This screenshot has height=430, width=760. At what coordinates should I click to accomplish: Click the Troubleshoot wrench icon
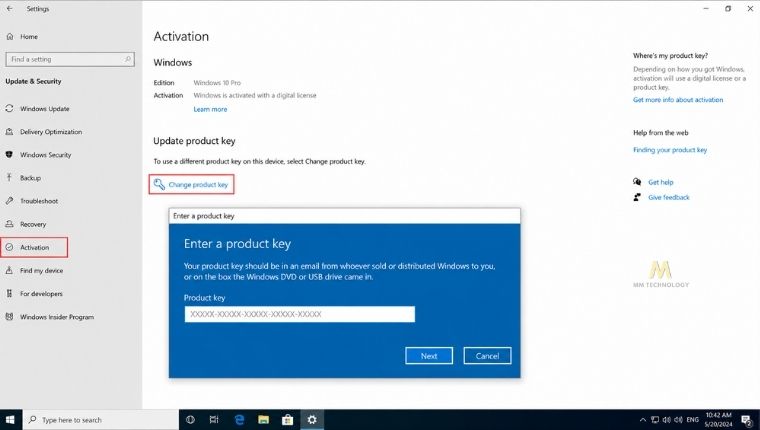tap(9, 201)
